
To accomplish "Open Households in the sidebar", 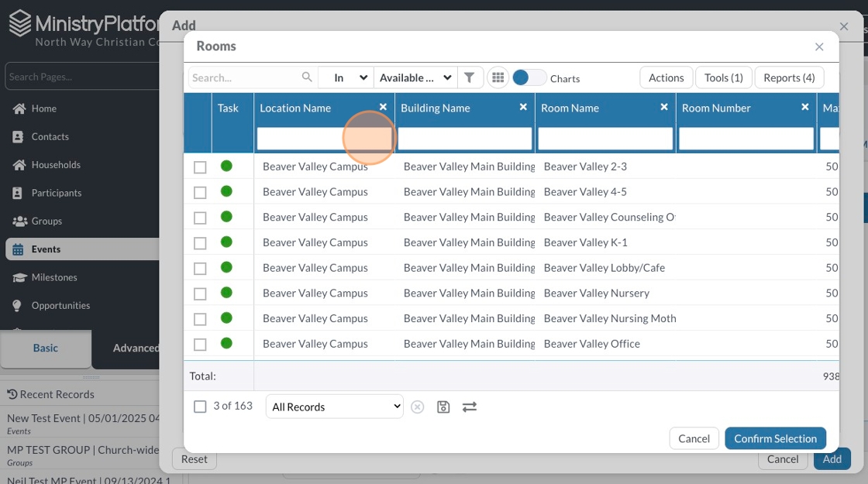I will point(56,165).
